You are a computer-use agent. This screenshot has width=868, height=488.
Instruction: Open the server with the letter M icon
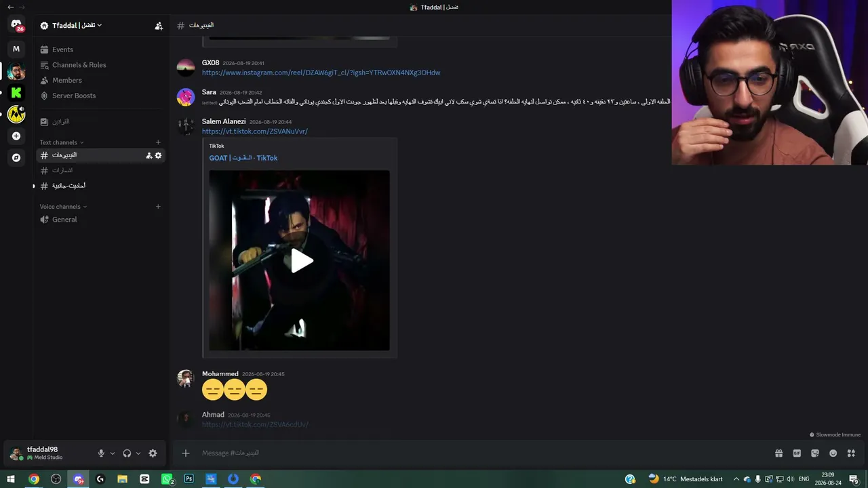pos(16,49)
